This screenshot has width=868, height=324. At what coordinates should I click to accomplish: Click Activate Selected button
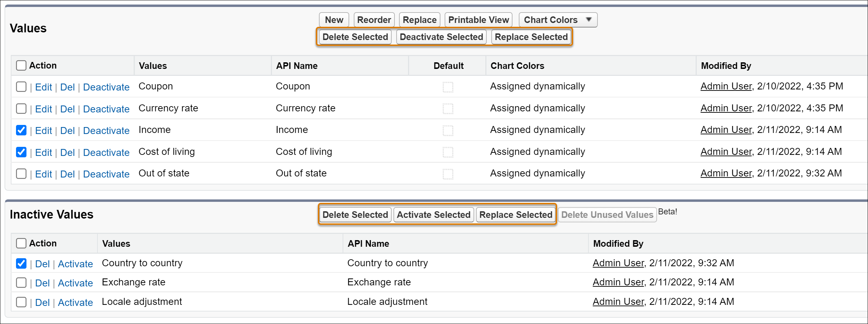click(433, 215)
